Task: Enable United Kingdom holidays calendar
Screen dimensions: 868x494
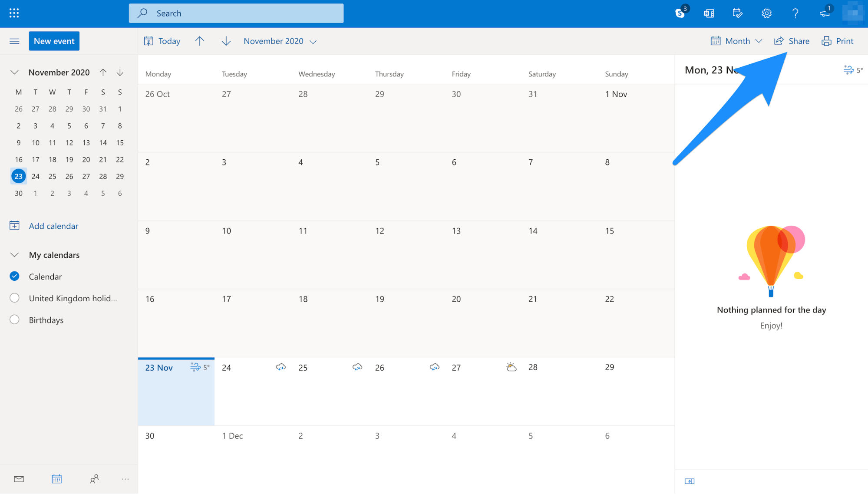Action: tap(14, 298)
